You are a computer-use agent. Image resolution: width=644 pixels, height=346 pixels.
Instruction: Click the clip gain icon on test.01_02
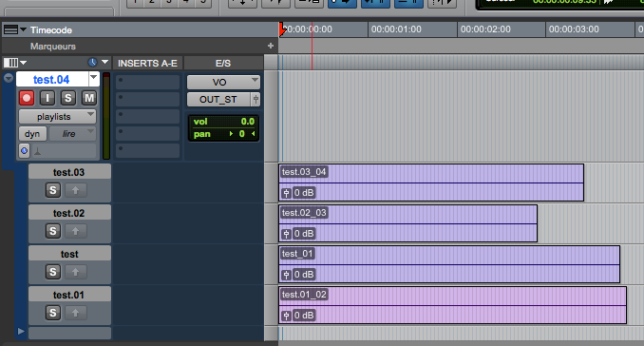click(x=286, y=316)
